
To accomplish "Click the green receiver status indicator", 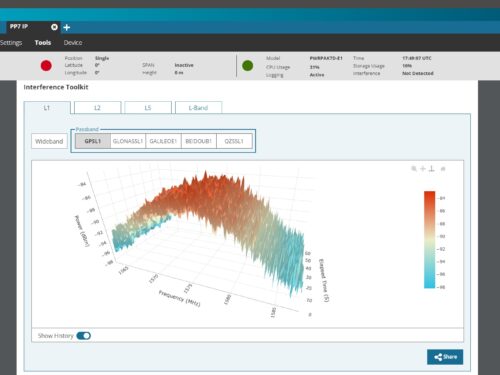I will (x=248, y=66).
